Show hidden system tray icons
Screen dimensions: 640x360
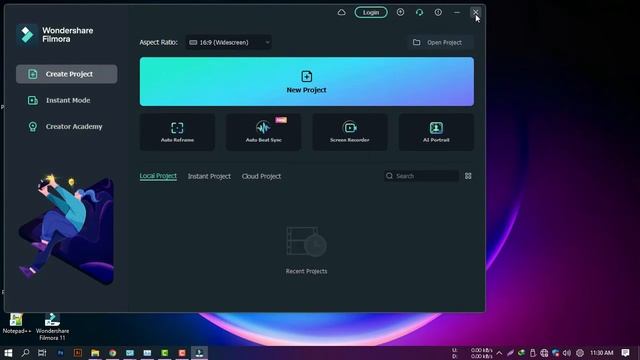coord(499,353)
